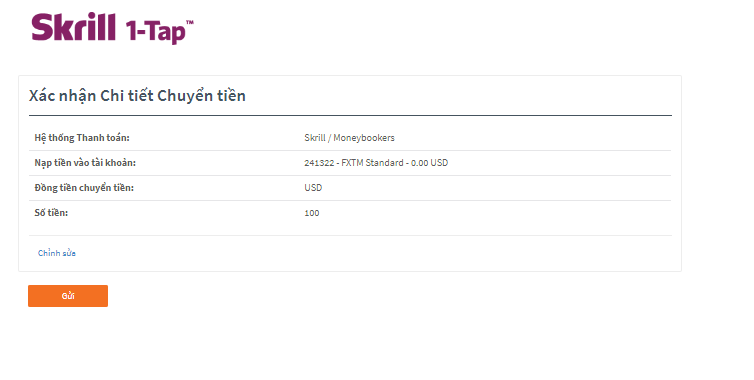
Task: Select the Xác nhận Chi tiết Chuyển tiền heading
Action: pos(138,96)
